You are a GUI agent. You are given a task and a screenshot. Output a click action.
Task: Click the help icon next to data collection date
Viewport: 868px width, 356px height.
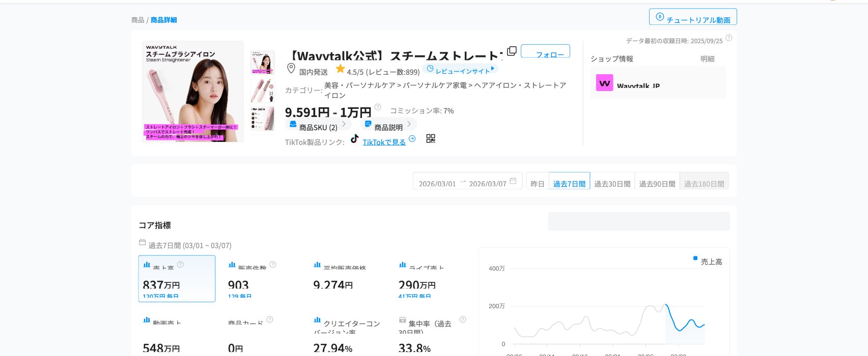pos(729,38)
